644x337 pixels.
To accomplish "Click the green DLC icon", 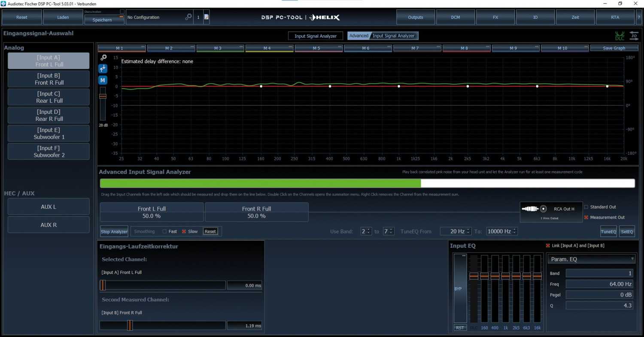I will tap(620, 36).
